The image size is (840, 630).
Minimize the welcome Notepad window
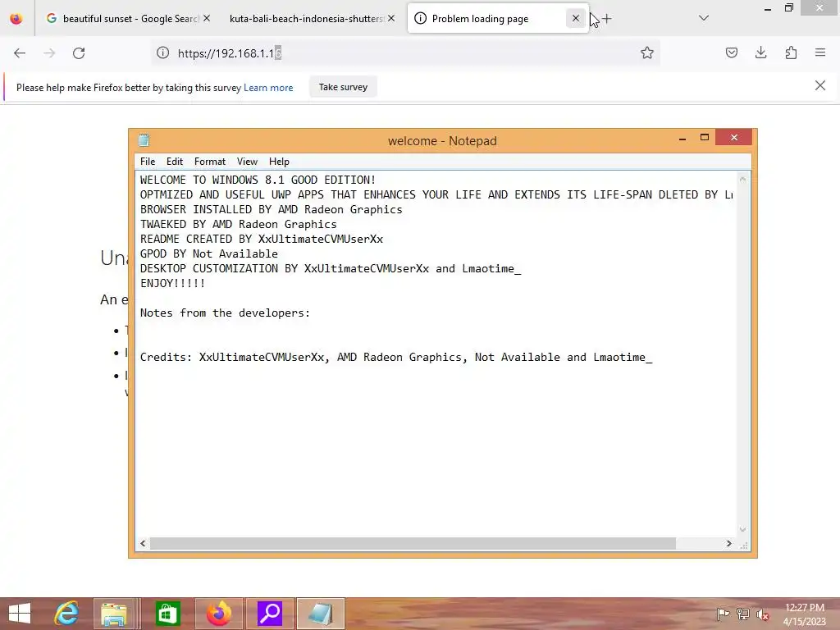coord(682,138)
